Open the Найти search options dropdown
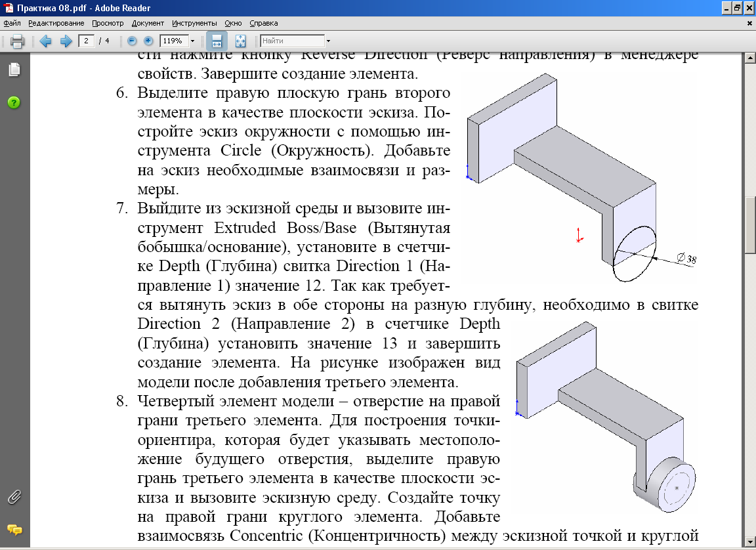 pos(328,41)
